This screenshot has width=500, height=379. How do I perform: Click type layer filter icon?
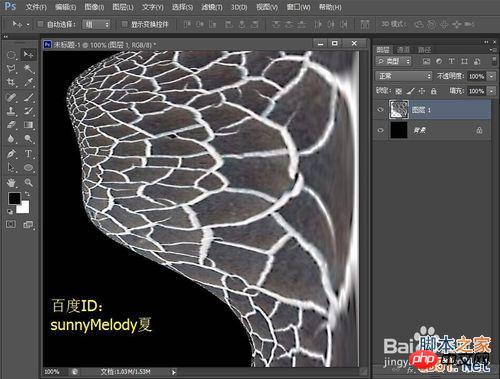pyautogui.click(x=451, y=61)
